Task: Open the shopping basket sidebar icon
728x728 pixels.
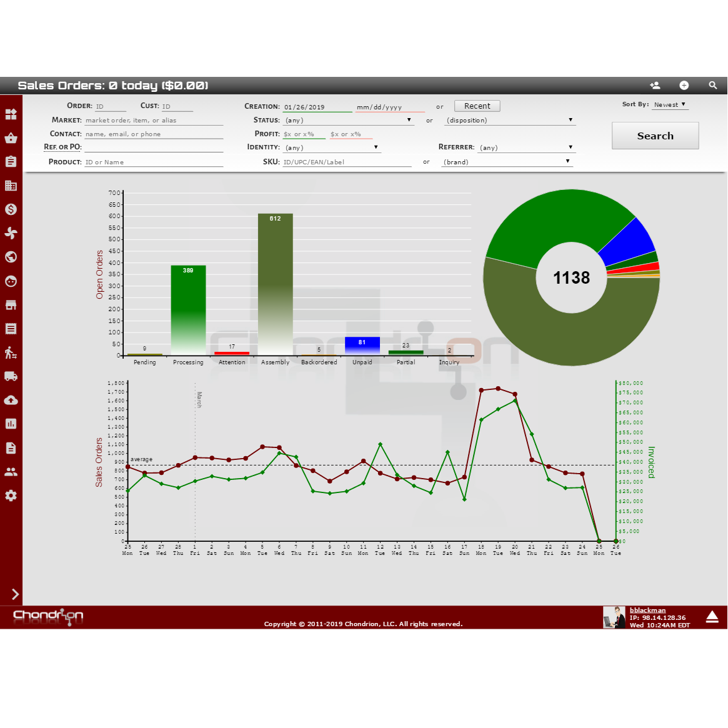Action: pyautogui.click(x=11, y=138)
